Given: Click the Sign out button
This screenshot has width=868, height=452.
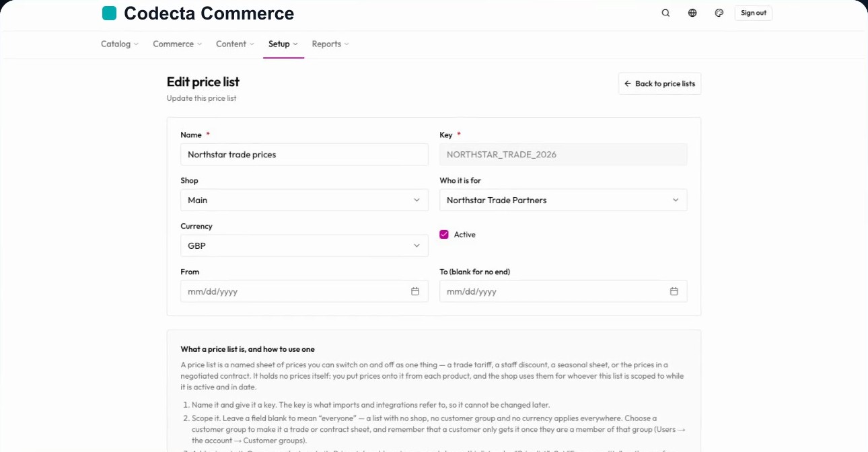Looking at the screenshot, I should [754, 13].
